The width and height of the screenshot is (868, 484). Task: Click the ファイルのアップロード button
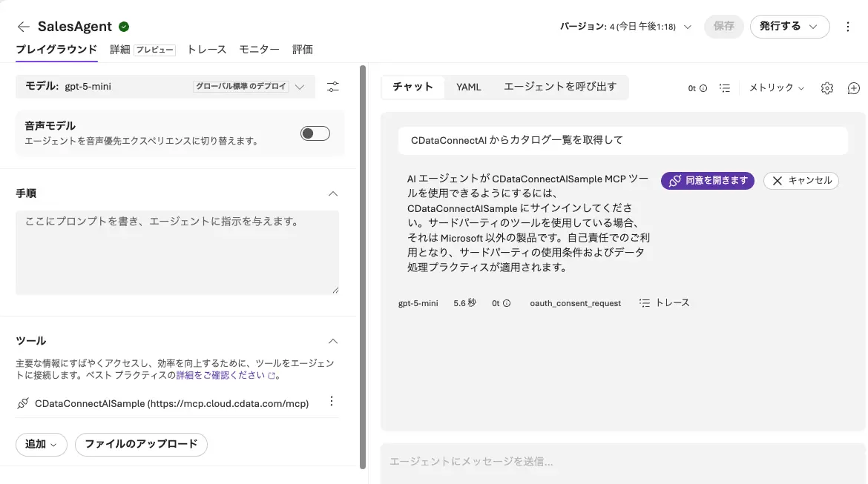pos(141,444)
